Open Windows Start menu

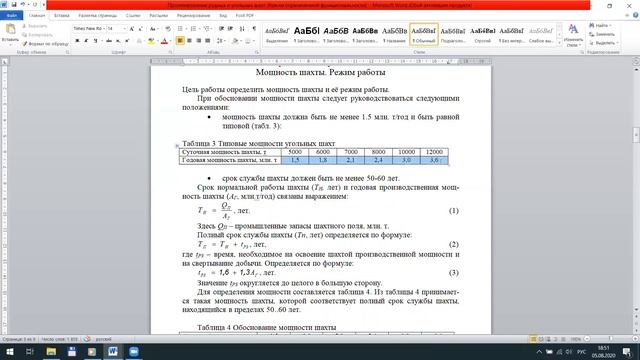click(x=9, y=351)
